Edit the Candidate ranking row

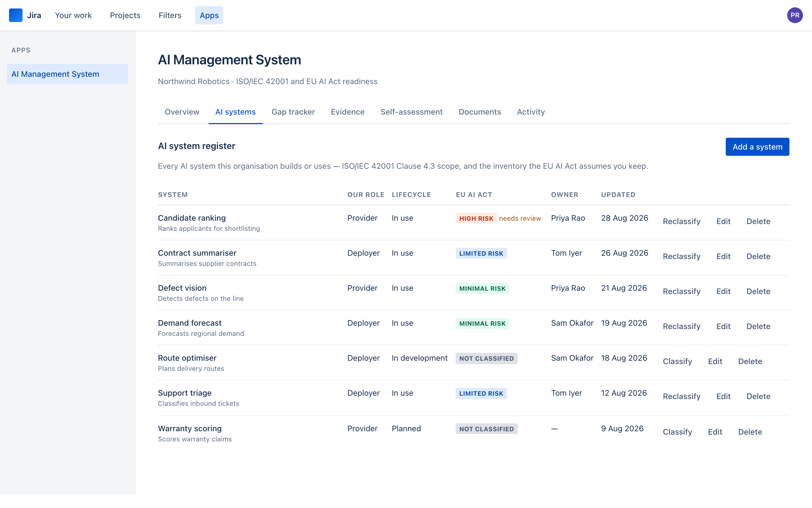(x=723, y=222)
